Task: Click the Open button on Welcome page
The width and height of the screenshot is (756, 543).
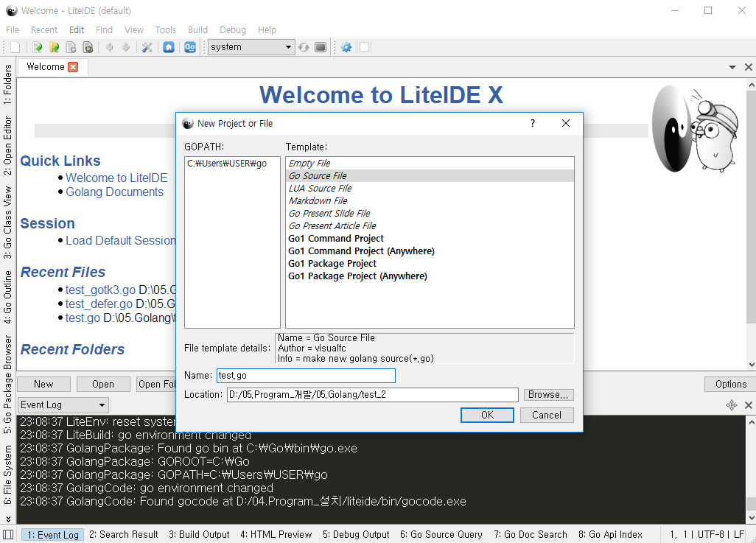Action: point(103,384)
